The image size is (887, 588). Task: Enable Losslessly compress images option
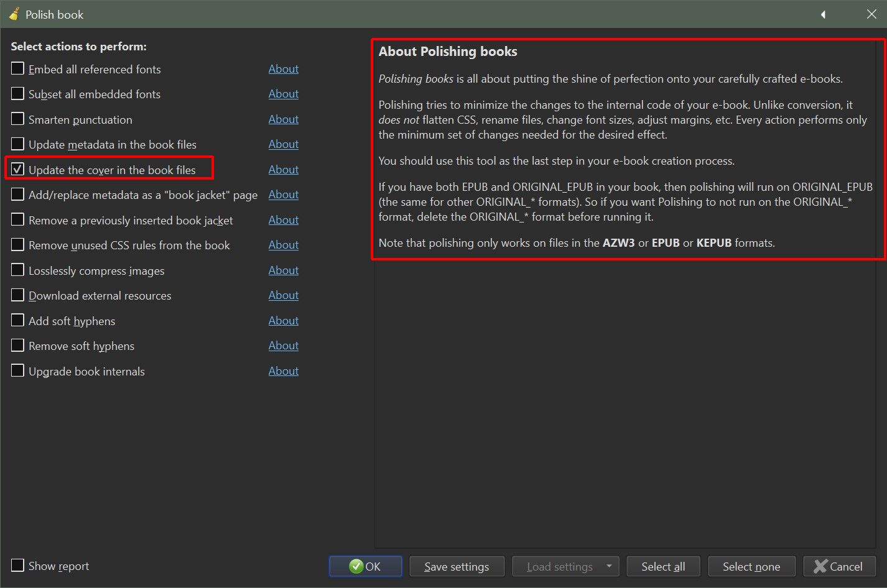[x=18, y=270]
